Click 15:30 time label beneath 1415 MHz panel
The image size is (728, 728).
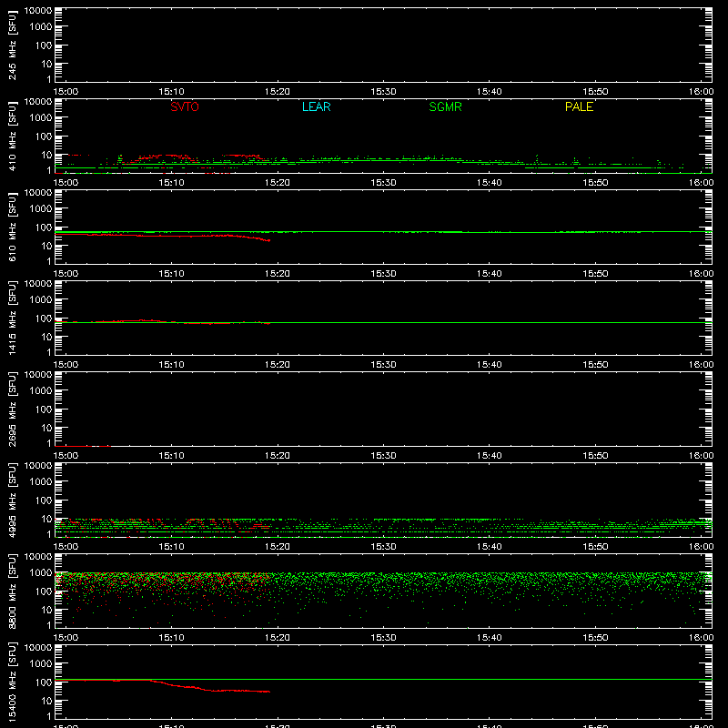click(383, 365)
